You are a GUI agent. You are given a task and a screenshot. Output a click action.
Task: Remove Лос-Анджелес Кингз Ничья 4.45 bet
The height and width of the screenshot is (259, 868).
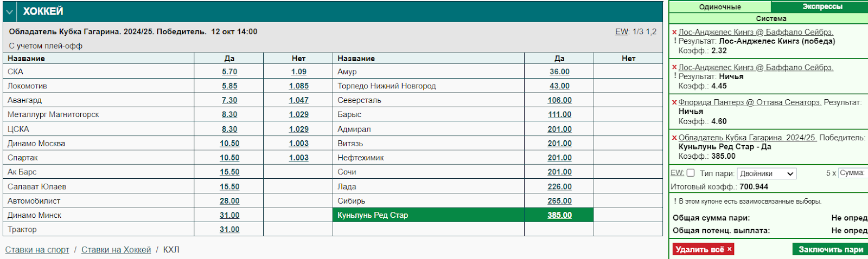click(674, 68)
